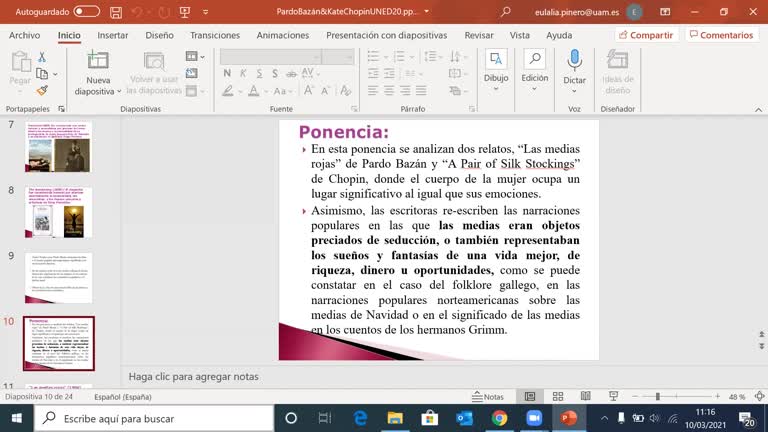Toggle Align text left
768x432 pixels.
[x=373, y=91]
